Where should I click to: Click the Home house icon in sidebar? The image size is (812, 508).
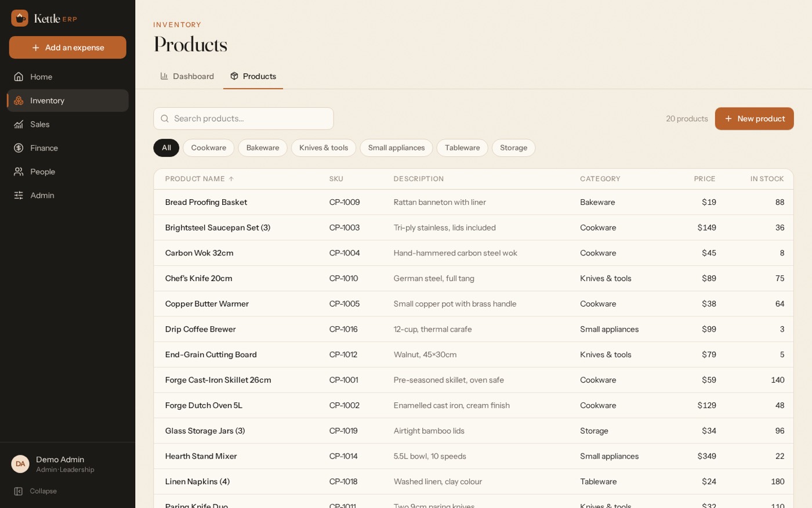(x=19, y=77)
